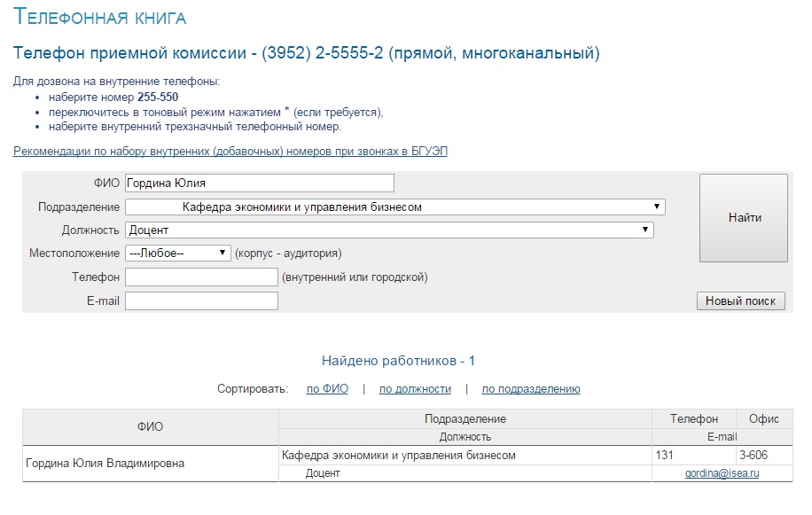Expand the Должность dropdown showing Доцент
Screen dimensions: 812x515
point(389,230)
